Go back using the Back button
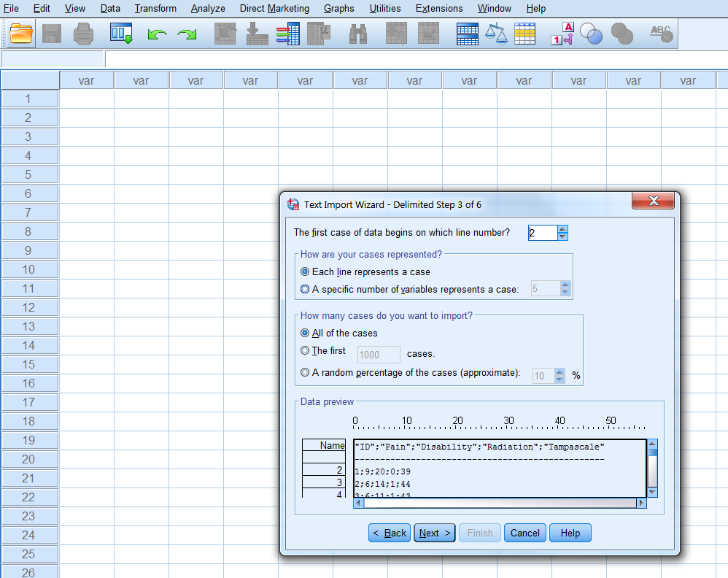 [x=390, y=533]
